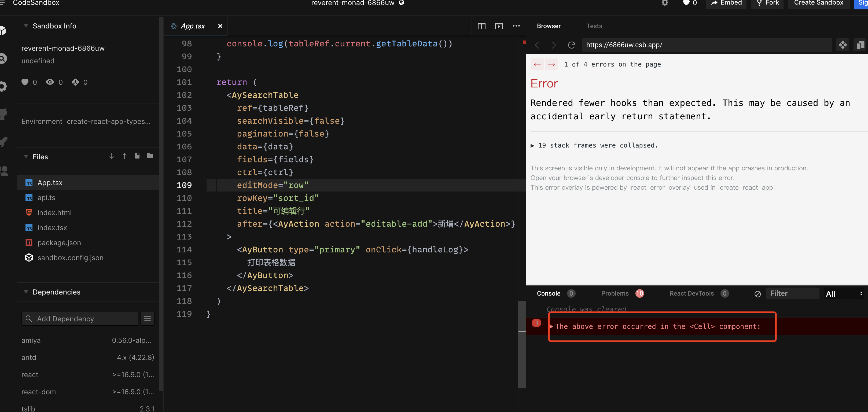Viewport: 868px width, 412px height.
Task: Open package.json in the file tree
Action: pos(88,242)
